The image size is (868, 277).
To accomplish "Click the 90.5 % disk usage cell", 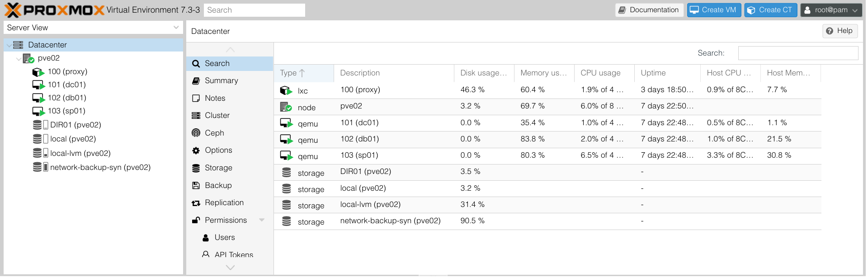I will point(472,221).
